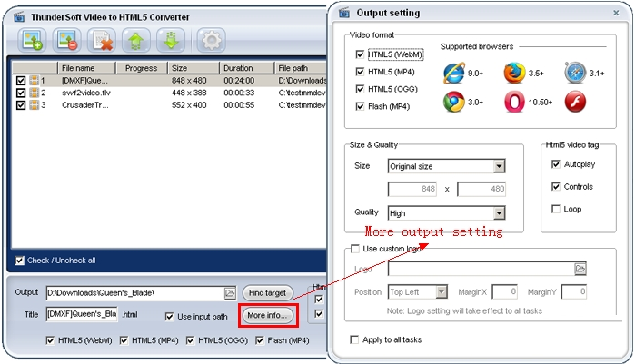The height and width of the screenshot is (364, 635).
Task: Toggle bottom Flash (MP4) checkbox in main window
Action: (x=259, y=340)
